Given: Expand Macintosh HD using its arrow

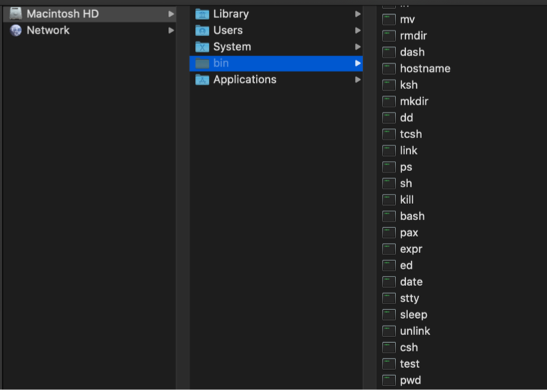Looking at the screenshot, I should tap(171, 14).
